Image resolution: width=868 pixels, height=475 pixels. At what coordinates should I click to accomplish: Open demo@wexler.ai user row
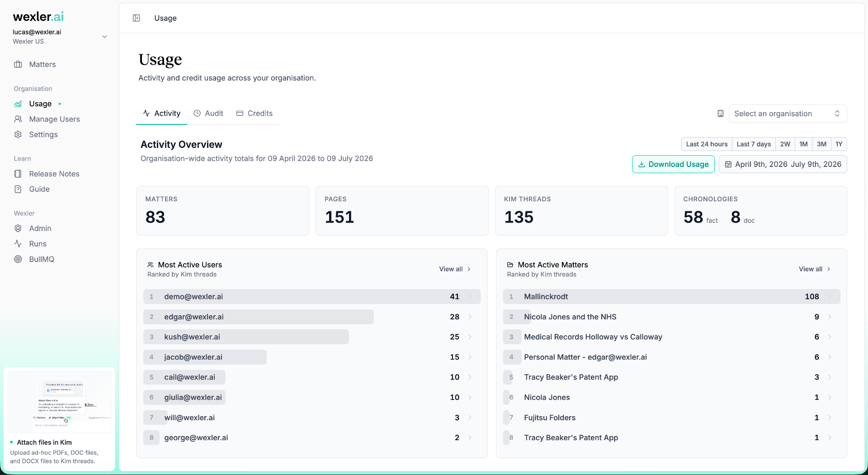(311, 297)
